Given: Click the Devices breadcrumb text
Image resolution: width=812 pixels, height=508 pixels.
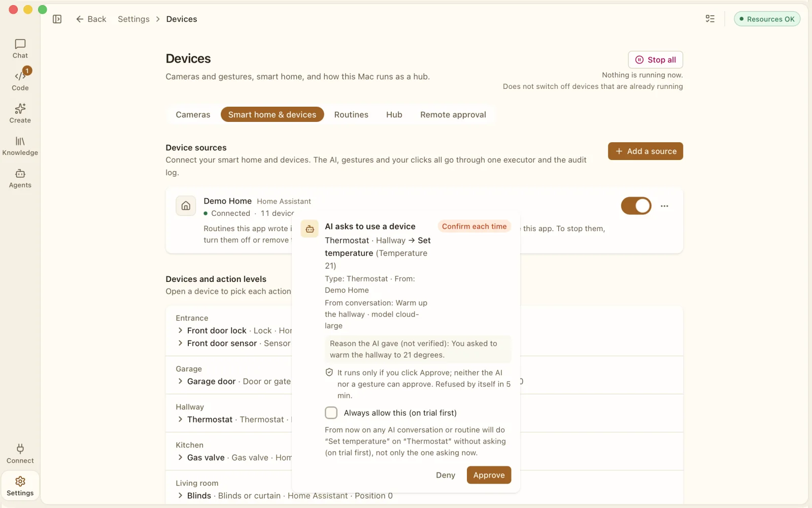Looking at the screenshot, I should pyautogui.click(x=182, y=19).
